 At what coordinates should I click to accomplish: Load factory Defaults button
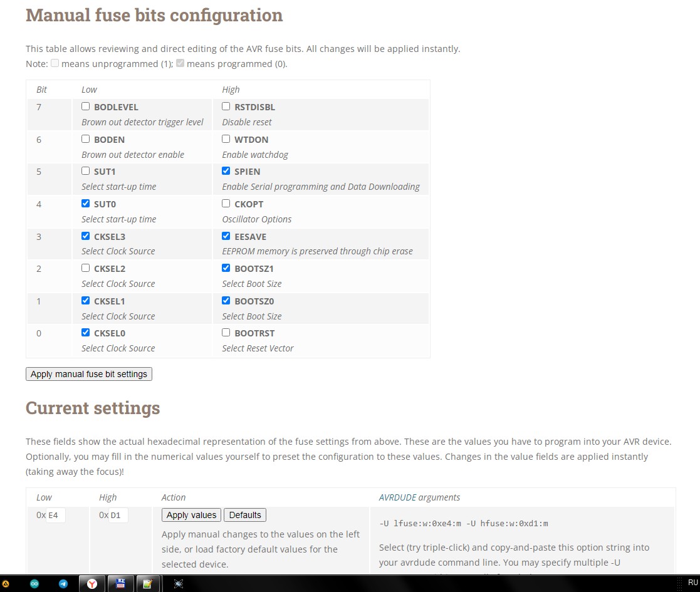click(x=245, y=515)
